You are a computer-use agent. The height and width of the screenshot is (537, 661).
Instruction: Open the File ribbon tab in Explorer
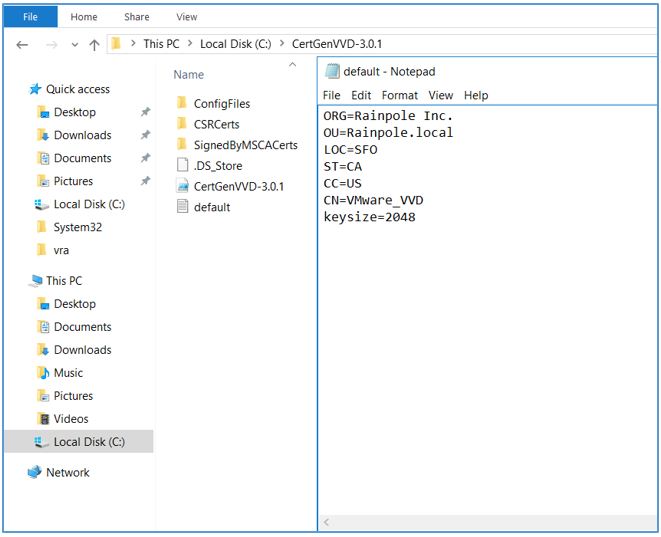point(30,17)
